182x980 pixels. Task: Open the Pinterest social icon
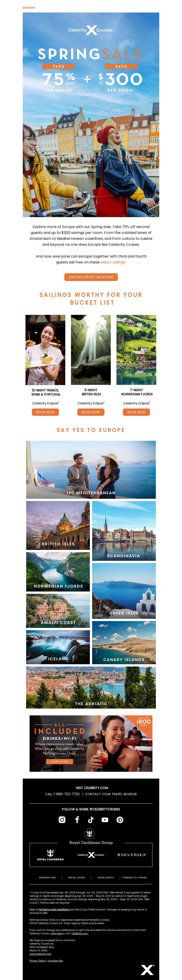click(120, 820)
